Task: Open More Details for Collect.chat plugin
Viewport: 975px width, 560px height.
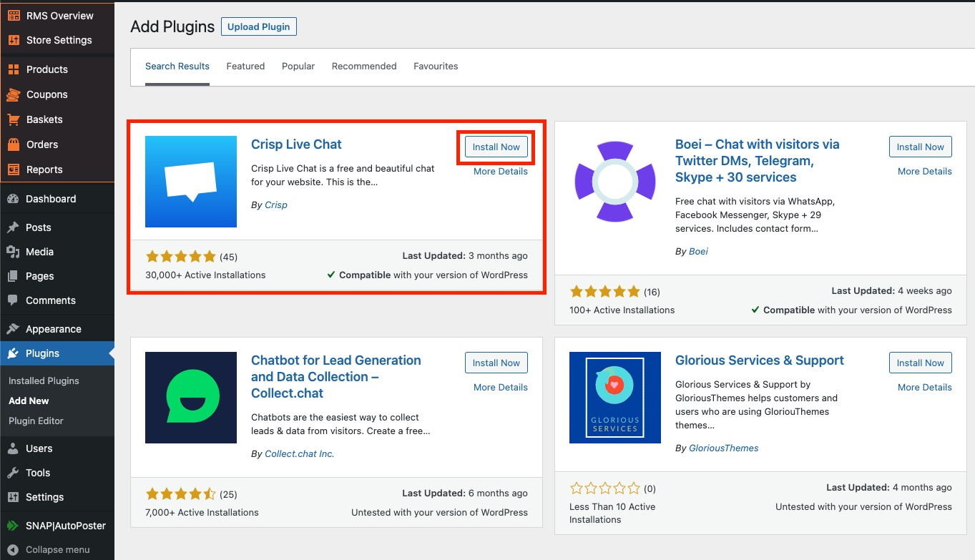Action: click(x=501, y=388)
